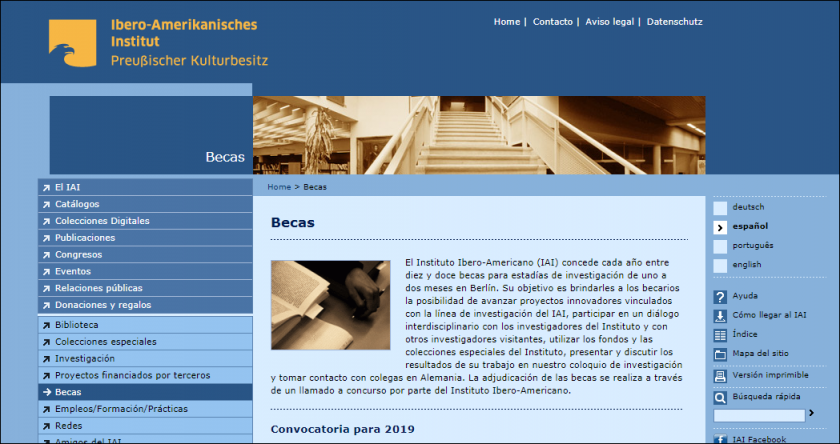
Task: Select the highlighted Becas menu item
Action: coord(145,392)
